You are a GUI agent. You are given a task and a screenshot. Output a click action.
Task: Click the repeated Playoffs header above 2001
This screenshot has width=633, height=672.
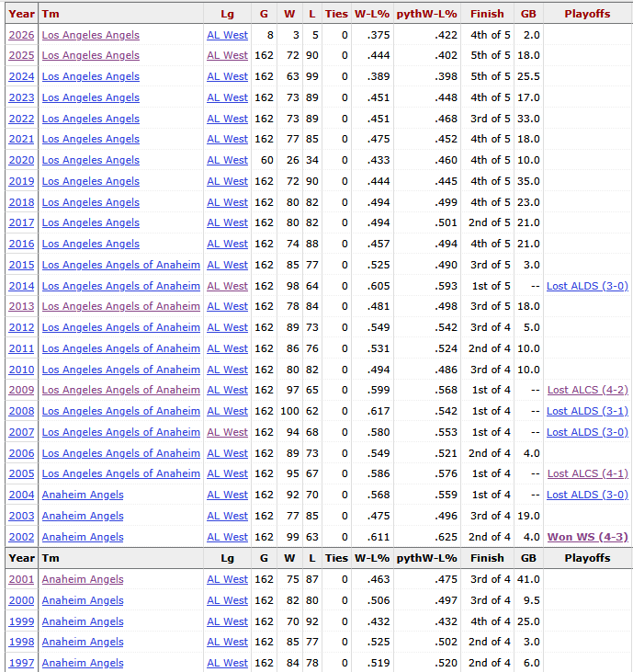point(587,558)
